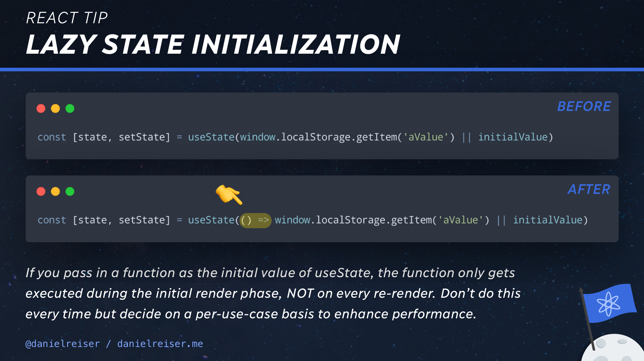
Task: Click 'initialValue' in the BEFORE snippet
Action: click(513, 137)
